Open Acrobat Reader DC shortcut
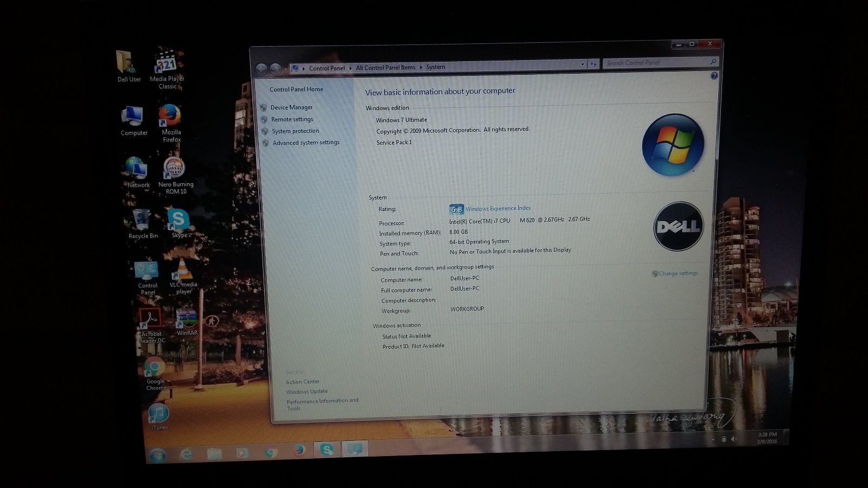 pos(151,325)
